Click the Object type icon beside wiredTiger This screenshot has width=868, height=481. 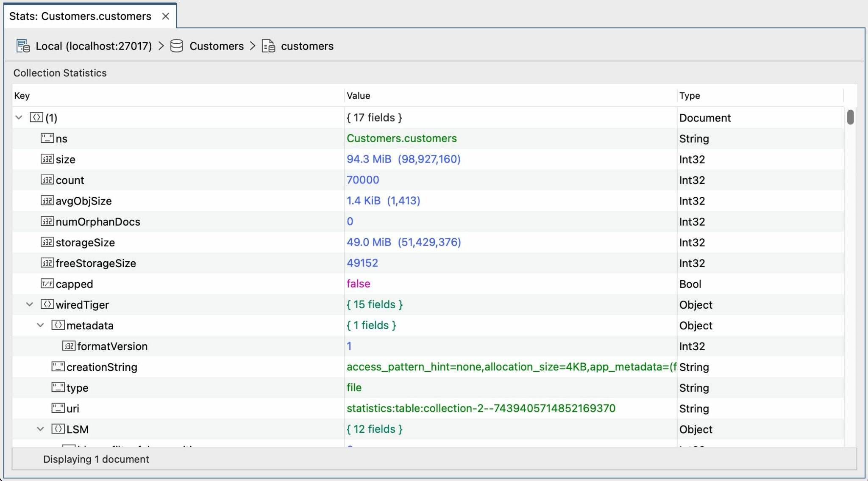48,304
